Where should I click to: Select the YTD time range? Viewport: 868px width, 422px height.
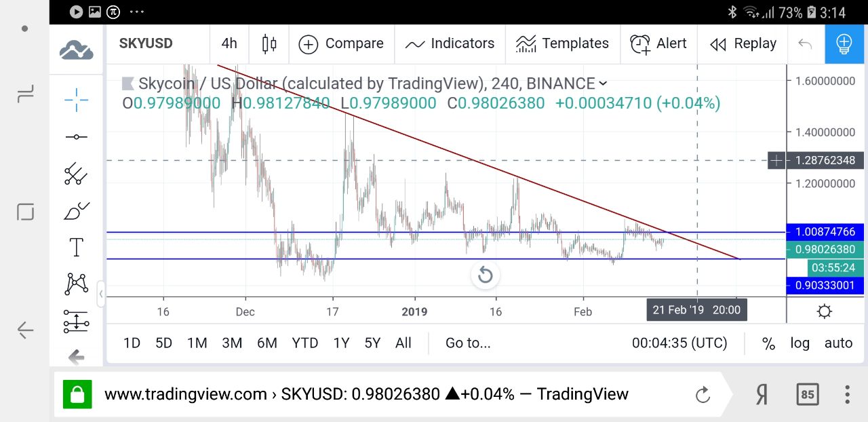pyautogui.click(x=305, y=343)
